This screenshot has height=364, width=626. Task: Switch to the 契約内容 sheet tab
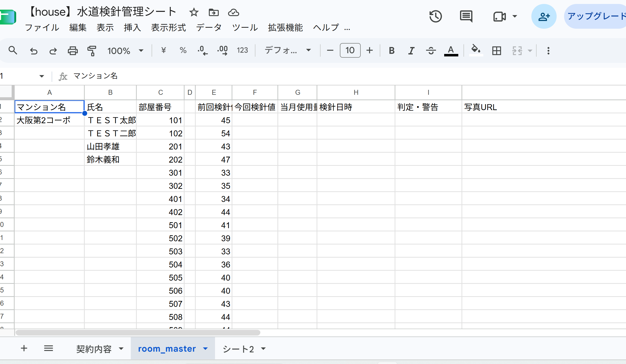(94, 349)
